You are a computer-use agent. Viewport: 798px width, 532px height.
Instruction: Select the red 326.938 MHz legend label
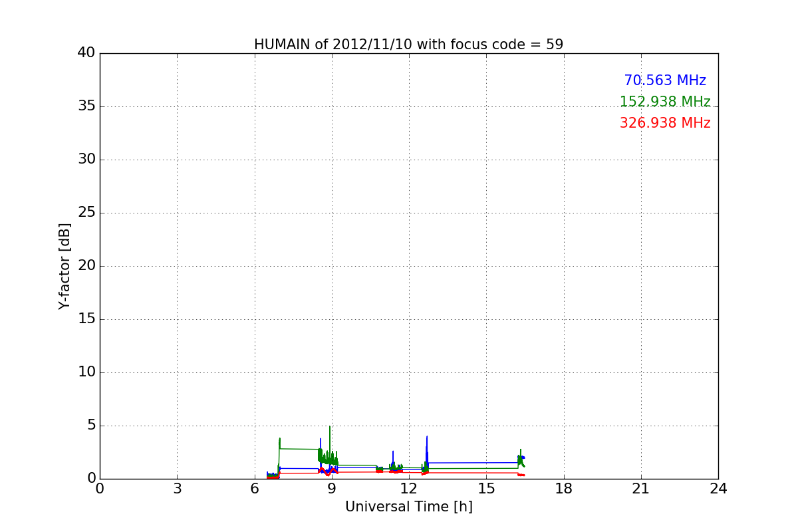coord(665,123)
